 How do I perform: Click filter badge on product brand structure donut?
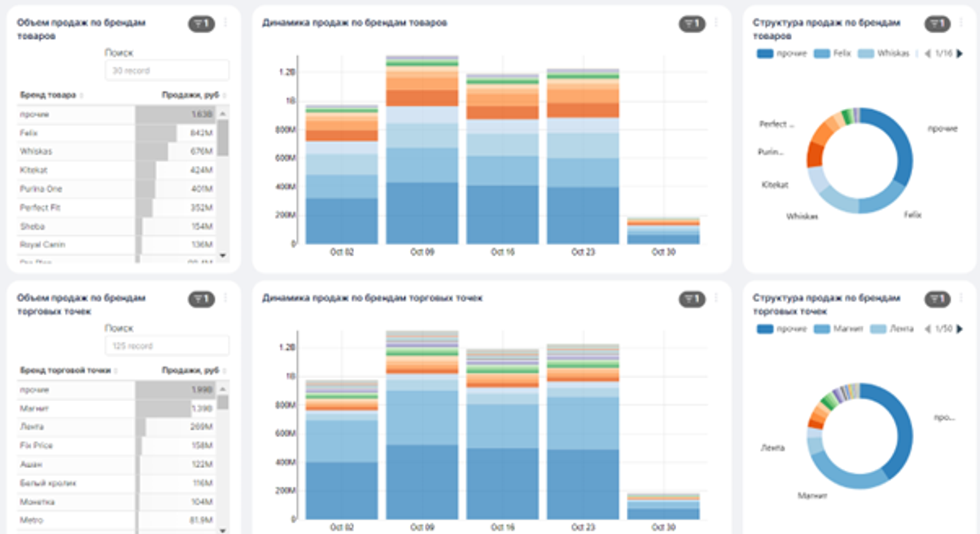937,24
